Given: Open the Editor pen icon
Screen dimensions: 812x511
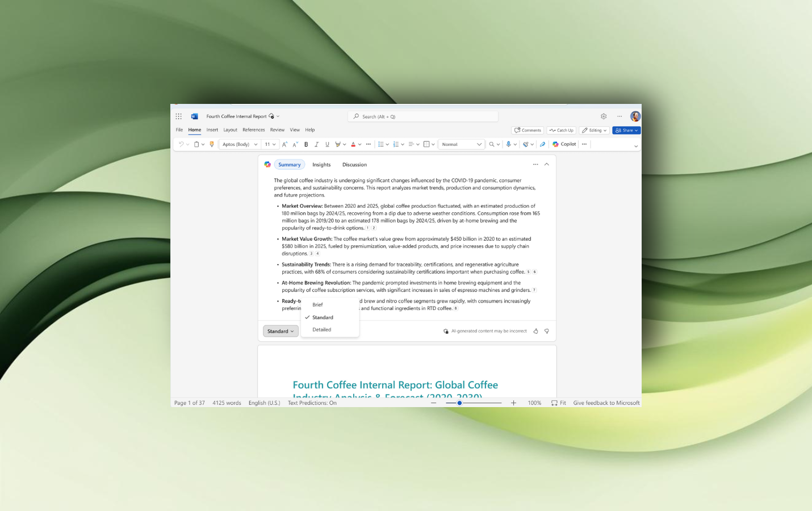Looking at the screenshot, I should click(x=542, y=144).
